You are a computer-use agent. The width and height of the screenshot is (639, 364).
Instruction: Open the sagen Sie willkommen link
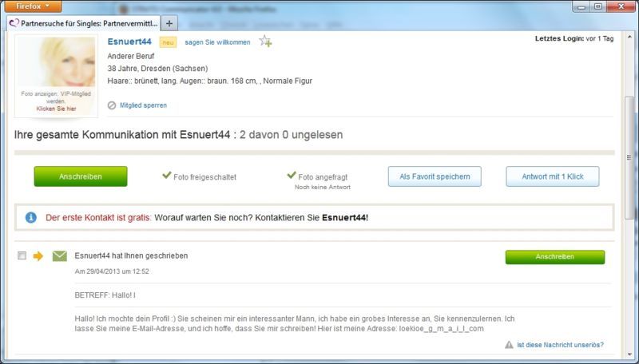[217, 42]
